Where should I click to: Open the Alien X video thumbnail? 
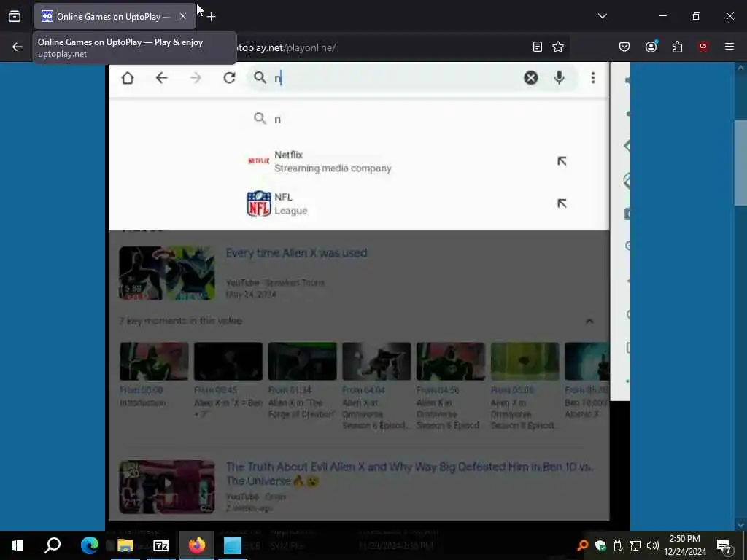167,273
